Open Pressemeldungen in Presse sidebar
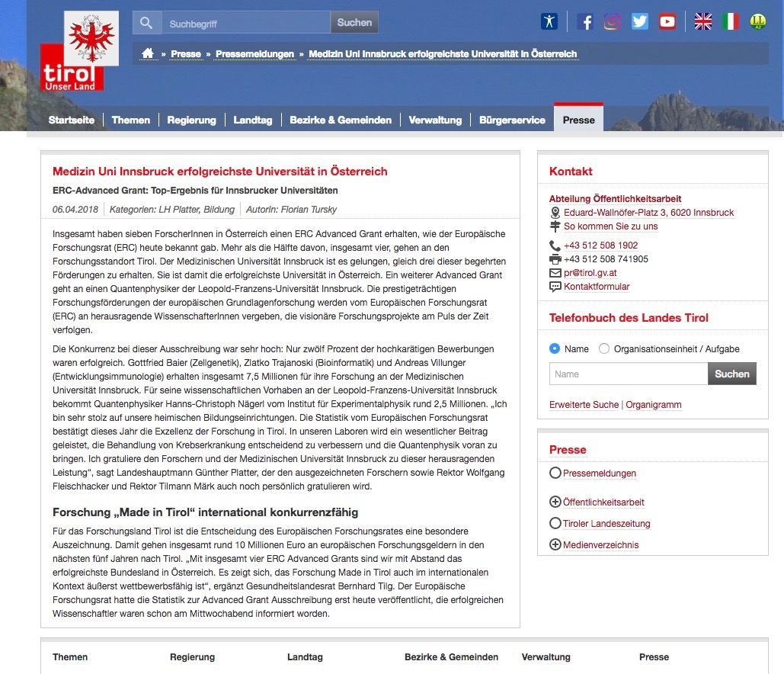Viewport: 784px width, 674px height. point(600,473)
